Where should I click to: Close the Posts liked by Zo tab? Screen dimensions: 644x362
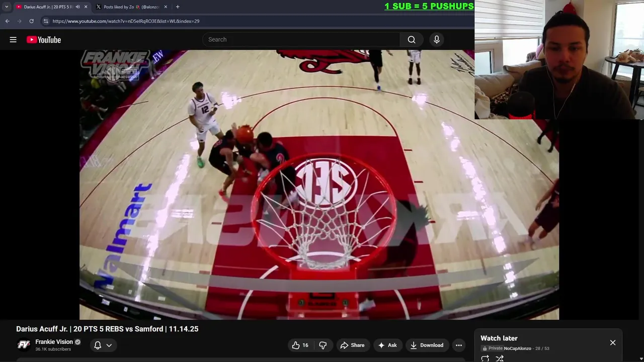pos(166,7)
